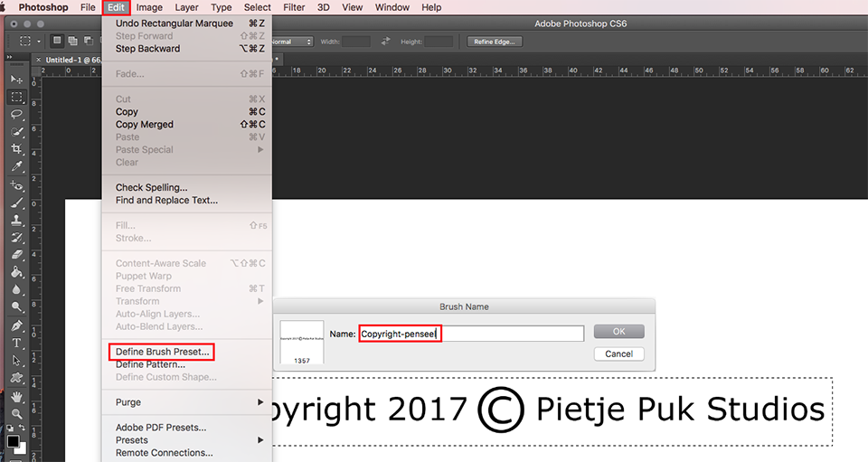
Task: Select the Zoom tool
Action: pyautogui.click(x=16, y=413)
